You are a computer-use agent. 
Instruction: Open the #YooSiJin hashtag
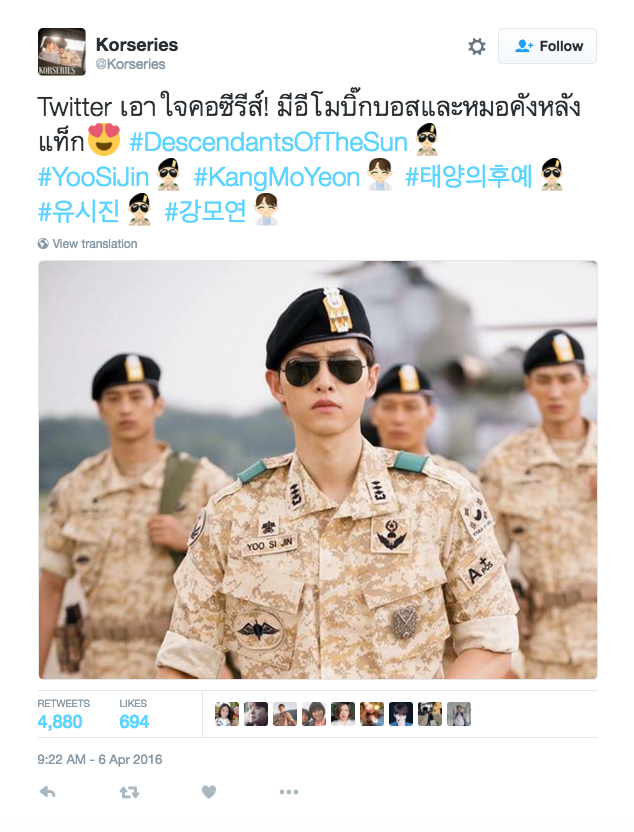(x=93, y=177)
